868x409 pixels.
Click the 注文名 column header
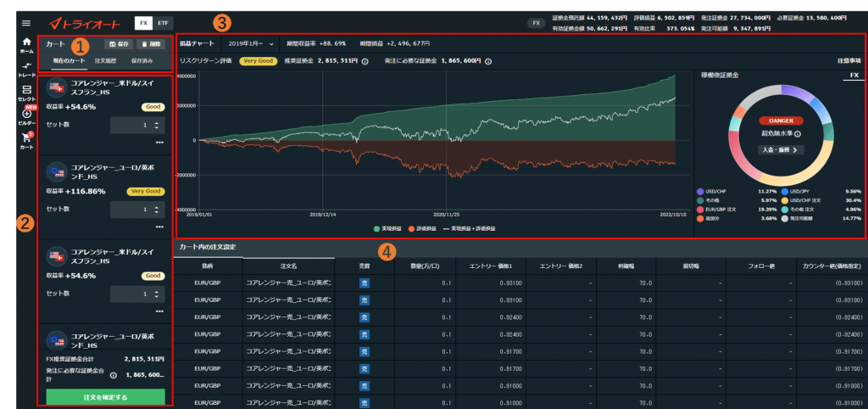(x=289, y=266)
